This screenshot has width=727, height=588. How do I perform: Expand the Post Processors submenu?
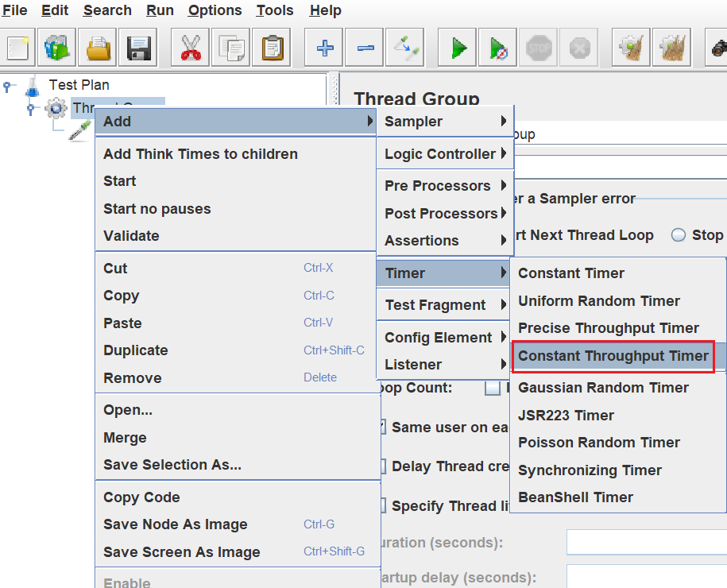(445, 213)
